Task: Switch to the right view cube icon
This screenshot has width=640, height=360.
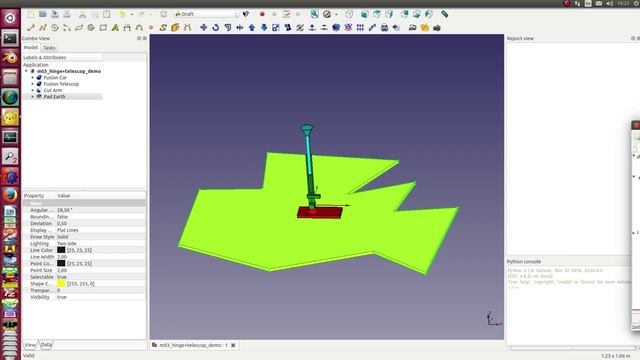Action: pyautogui.click(x=389, y=14)
